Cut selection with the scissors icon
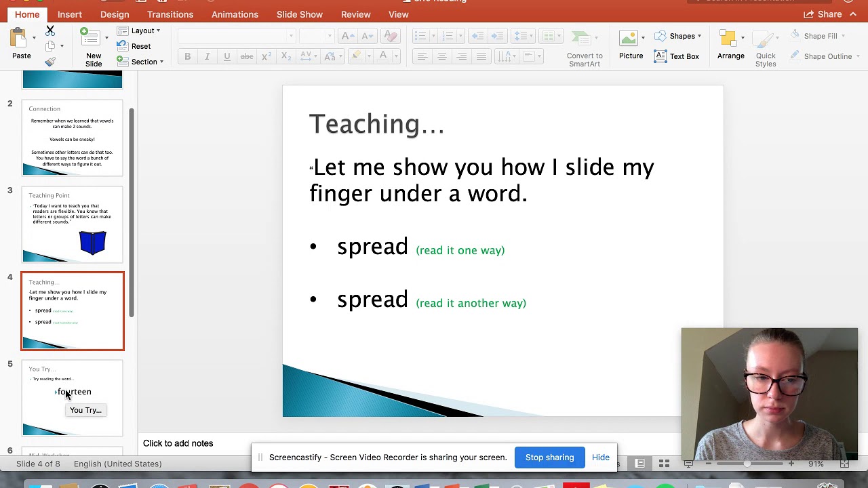Screen dimensions: 868x488 pyautogui.click(x=50, y=30)
